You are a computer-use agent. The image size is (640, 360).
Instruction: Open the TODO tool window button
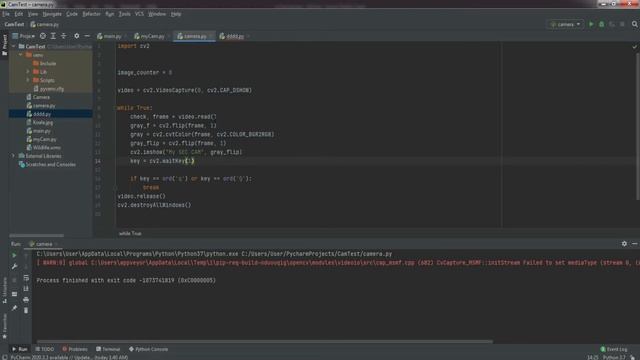45,349
